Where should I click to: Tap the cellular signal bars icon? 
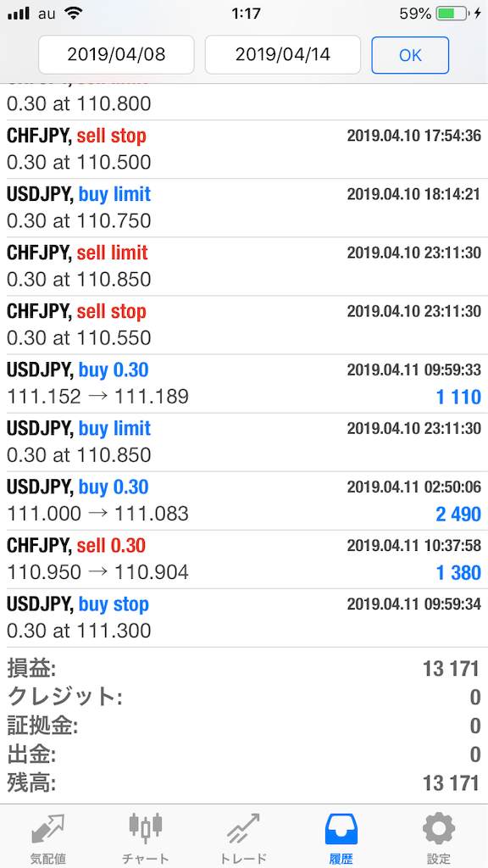point(19,14)
